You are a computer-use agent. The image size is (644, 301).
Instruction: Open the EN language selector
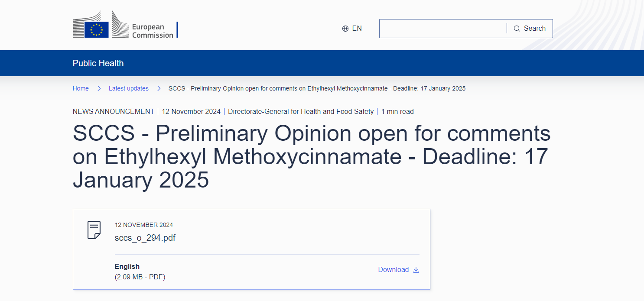tap(352, 29)
